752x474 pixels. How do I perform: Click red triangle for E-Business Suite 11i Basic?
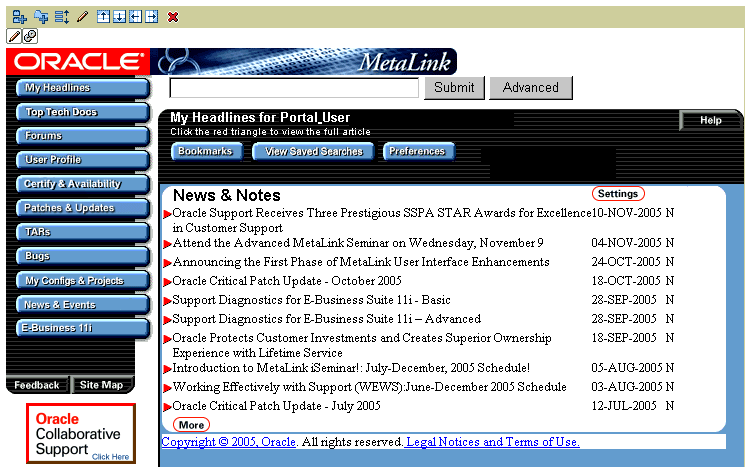pyautogui.click(x=167, y=301)
